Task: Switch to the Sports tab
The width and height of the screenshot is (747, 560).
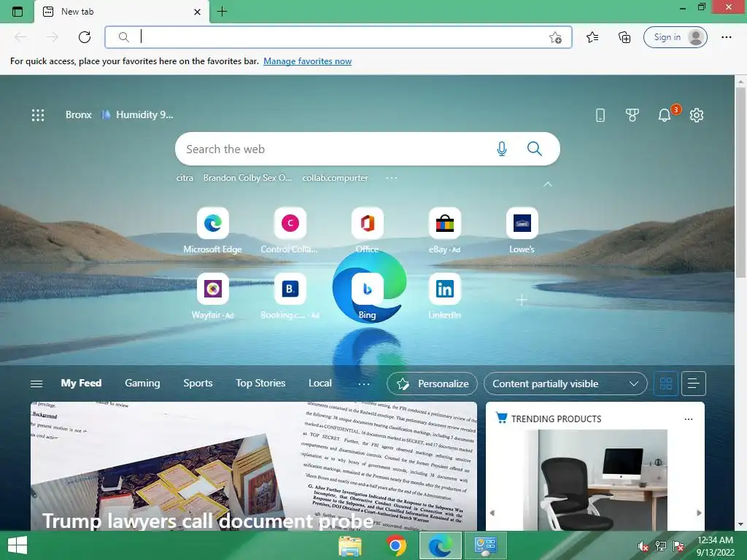Action: tap(198, 383)
